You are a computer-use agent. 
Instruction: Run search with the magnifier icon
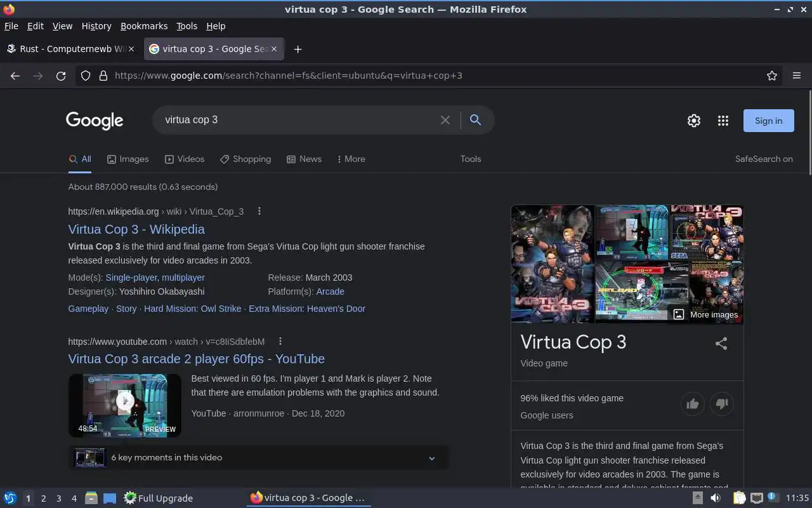coord(475,120)
